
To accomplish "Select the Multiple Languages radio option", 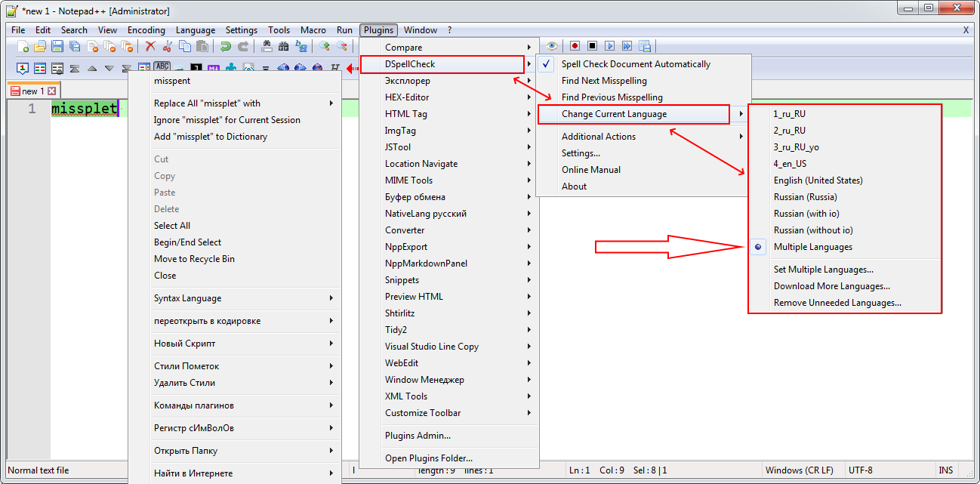I will click(x=845, y=247).
